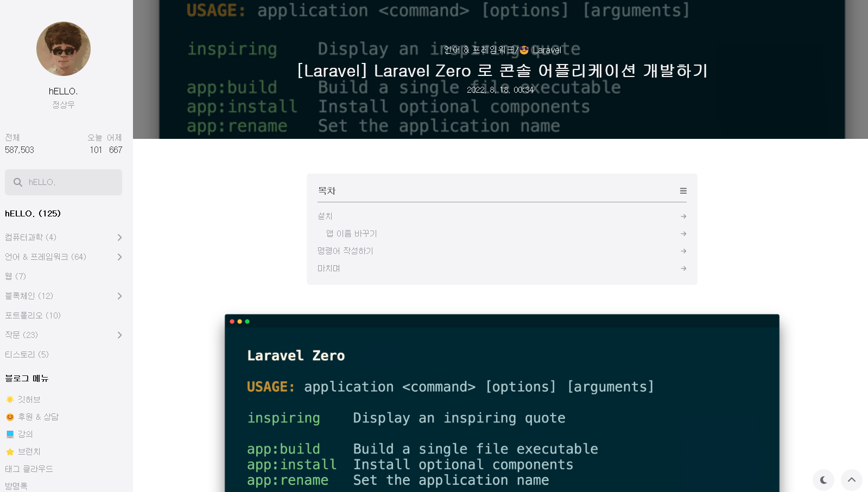Click the 블로그 메뉴 heading

point(27,378)
